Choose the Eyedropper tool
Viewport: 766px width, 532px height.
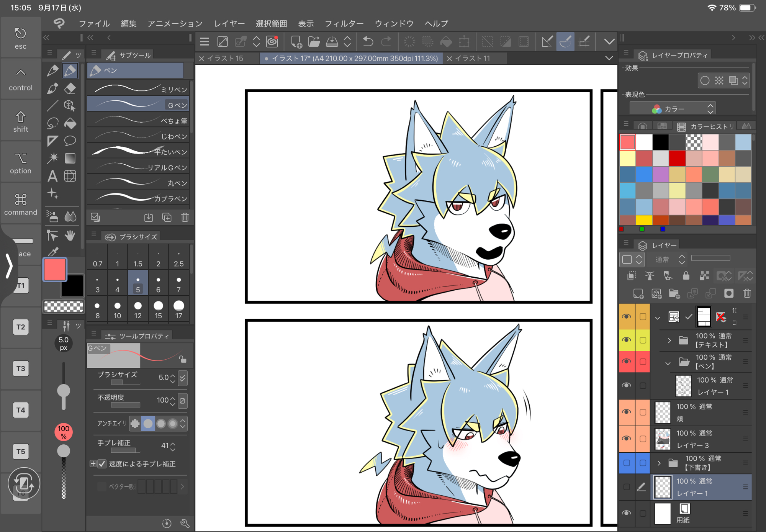click(x=53, y=252)
